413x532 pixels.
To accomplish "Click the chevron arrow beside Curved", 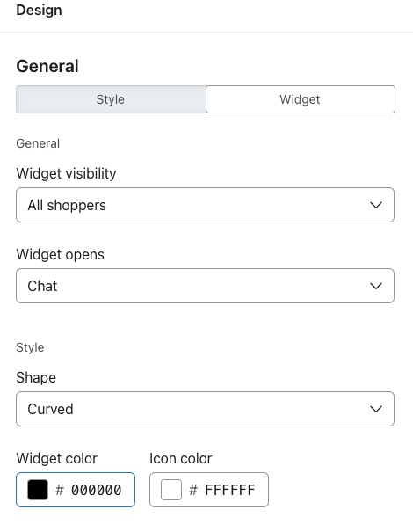I will (x=376, y=409).
